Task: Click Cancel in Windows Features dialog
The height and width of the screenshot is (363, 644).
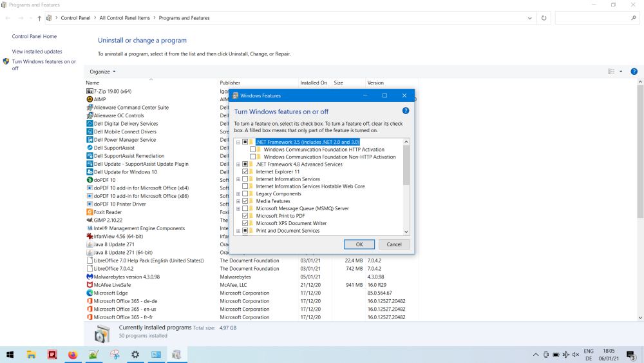Action: 394,244
